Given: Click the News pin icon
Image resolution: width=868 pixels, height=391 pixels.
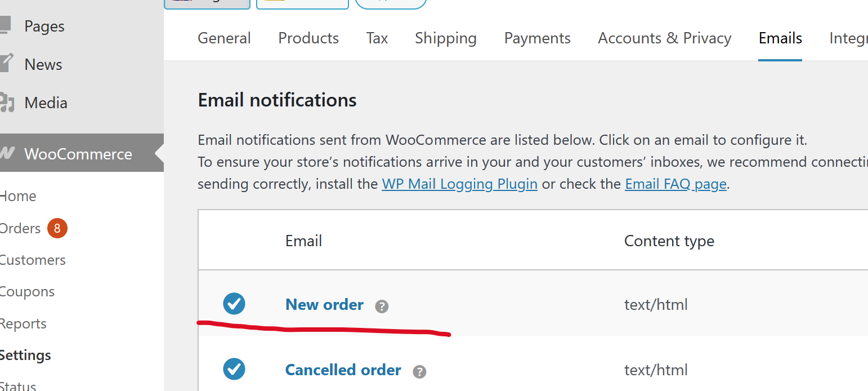Looking at the screenshot, I should 5,63.
